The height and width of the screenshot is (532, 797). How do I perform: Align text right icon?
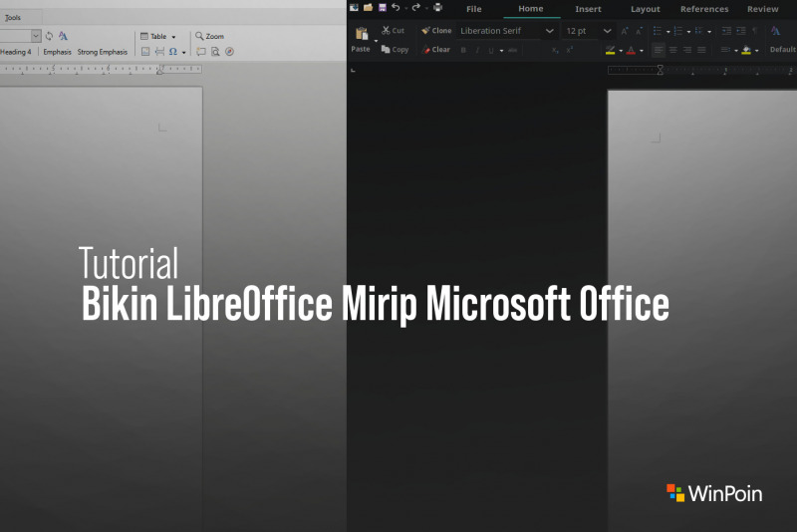pyautogui.click(x=687, y=50)
